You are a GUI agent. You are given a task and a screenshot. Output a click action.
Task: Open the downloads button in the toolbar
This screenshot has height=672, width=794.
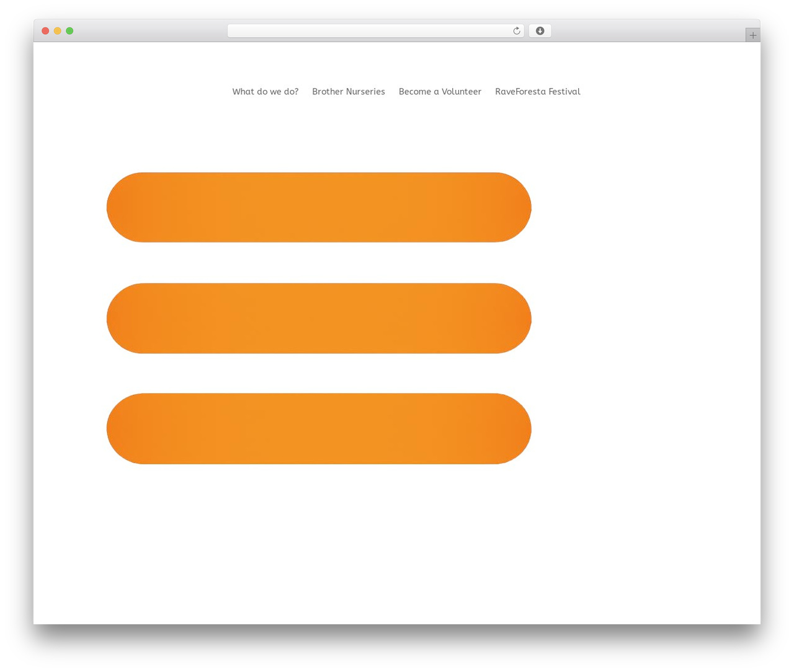540,31
